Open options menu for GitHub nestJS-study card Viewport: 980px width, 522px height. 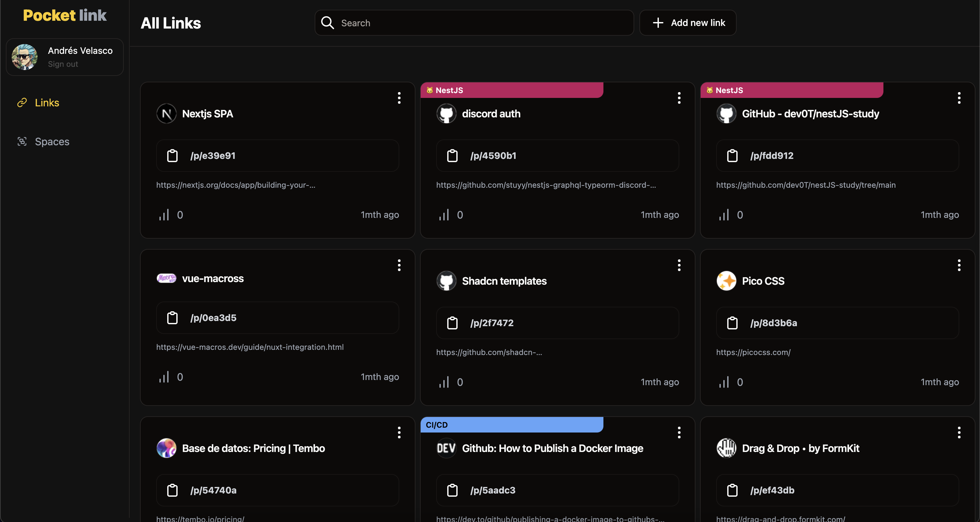tap(959, 98)
